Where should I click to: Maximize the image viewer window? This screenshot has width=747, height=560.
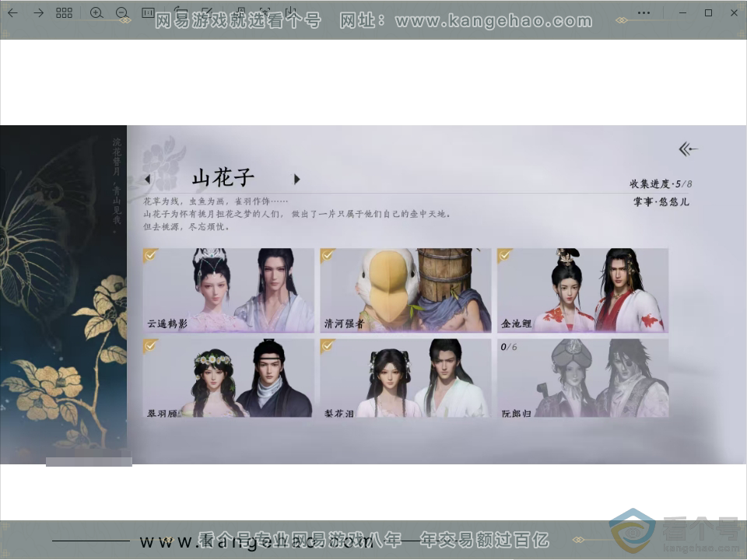(x=708, y=13)
